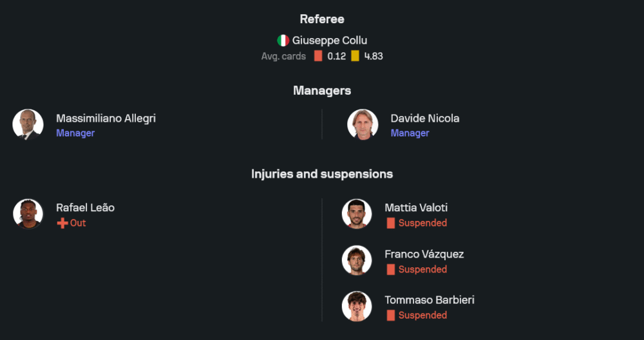
Task: Select the Mattia Valoti name link
Action: click(416, 208)
